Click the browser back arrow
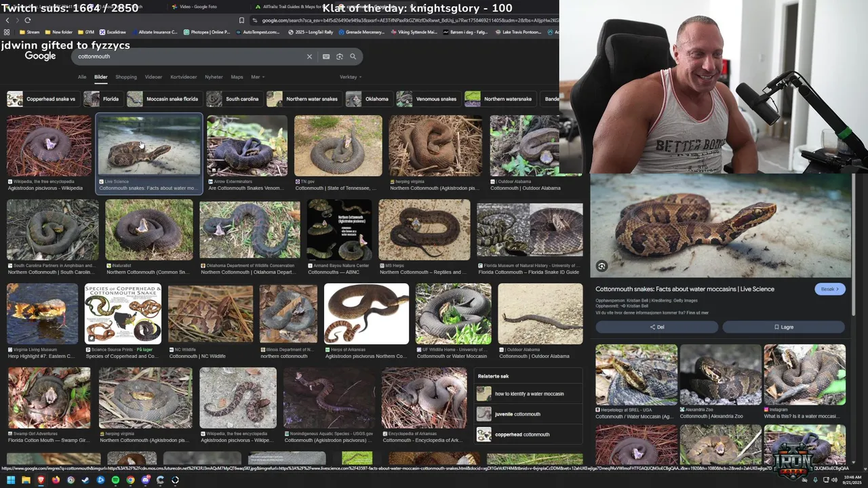 pos(7,20)
